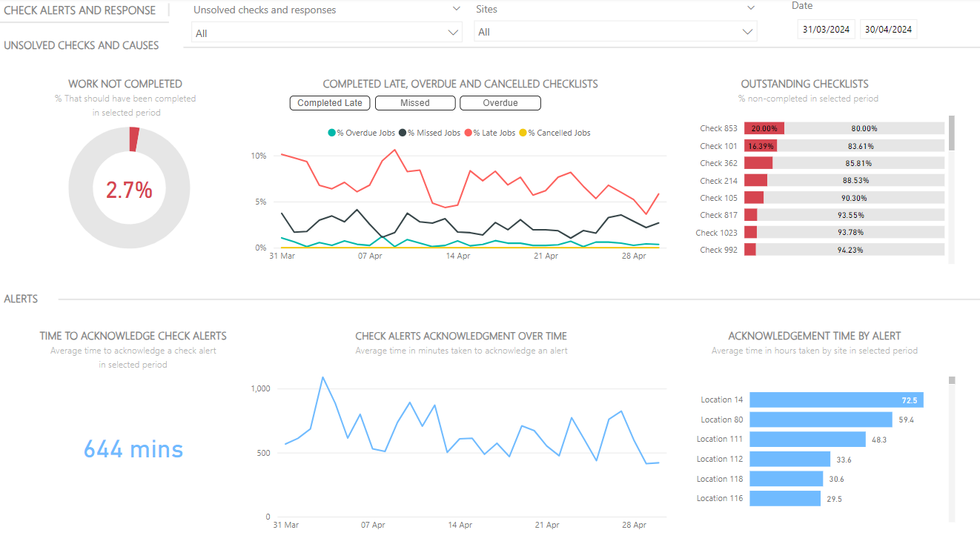Expand the Sites header chevron
Viewport: 980px width, 550px height.
(751, 9)
